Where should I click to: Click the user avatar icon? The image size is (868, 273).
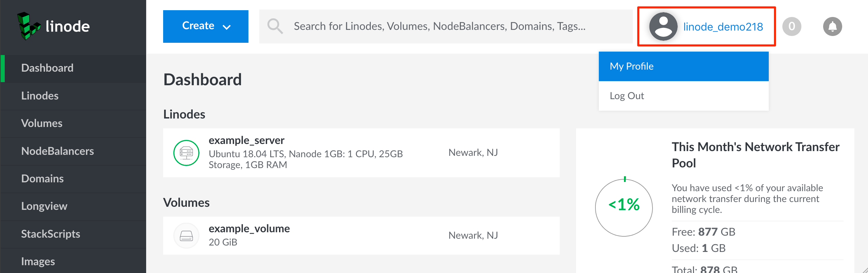663,26
